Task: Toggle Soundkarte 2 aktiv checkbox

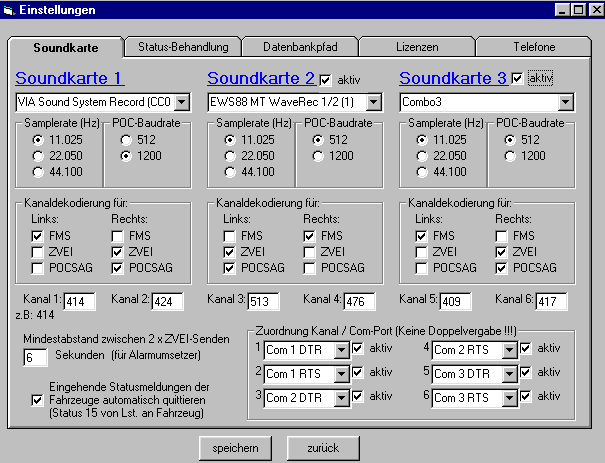Action: click(326, 79)
